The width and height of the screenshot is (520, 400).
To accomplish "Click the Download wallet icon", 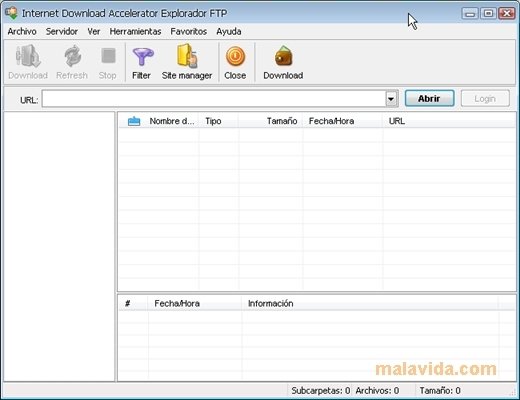I will [x=284, y=56].
